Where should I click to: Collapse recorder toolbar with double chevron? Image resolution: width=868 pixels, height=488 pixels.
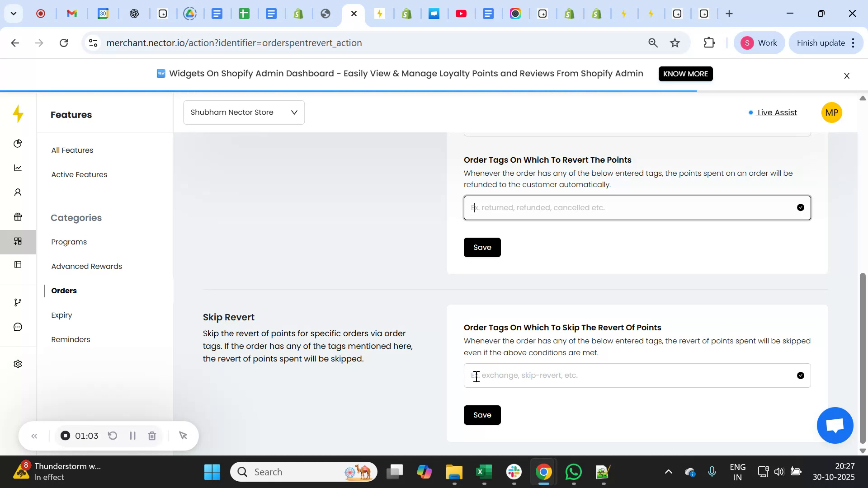pyautogui.click(x=34, y=436)
